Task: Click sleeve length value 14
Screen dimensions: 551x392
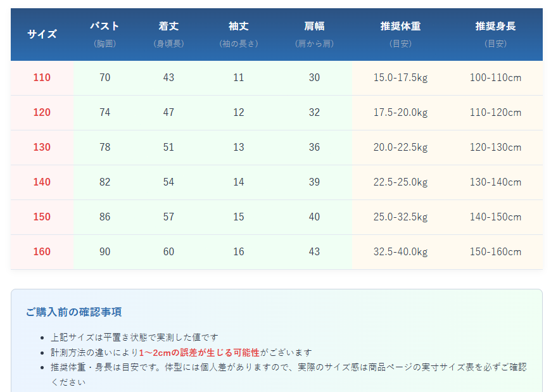Action: click(239, 182)
